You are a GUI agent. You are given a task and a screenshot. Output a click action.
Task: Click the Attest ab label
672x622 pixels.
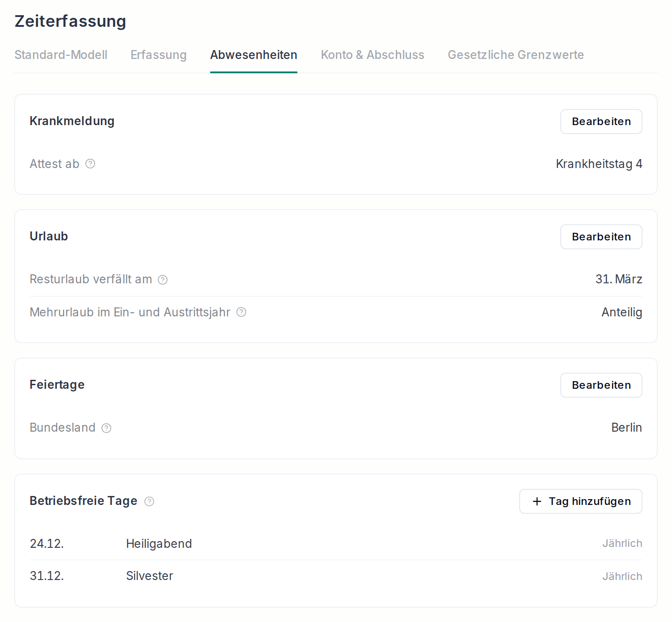point(55,164)
